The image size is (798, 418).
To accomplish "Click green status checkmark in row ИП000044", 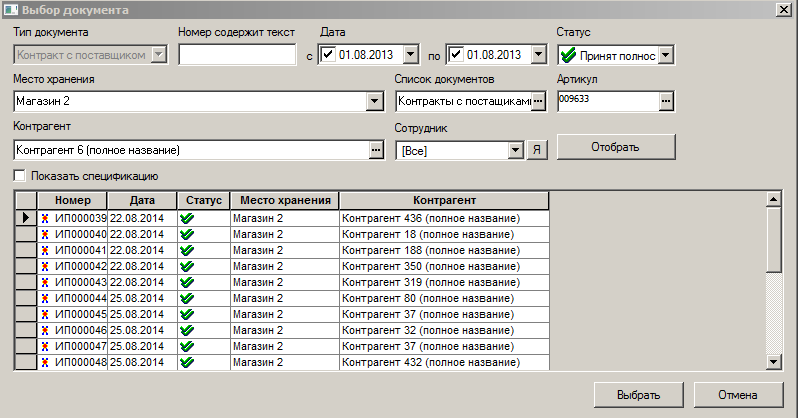I will coord(187,298).
